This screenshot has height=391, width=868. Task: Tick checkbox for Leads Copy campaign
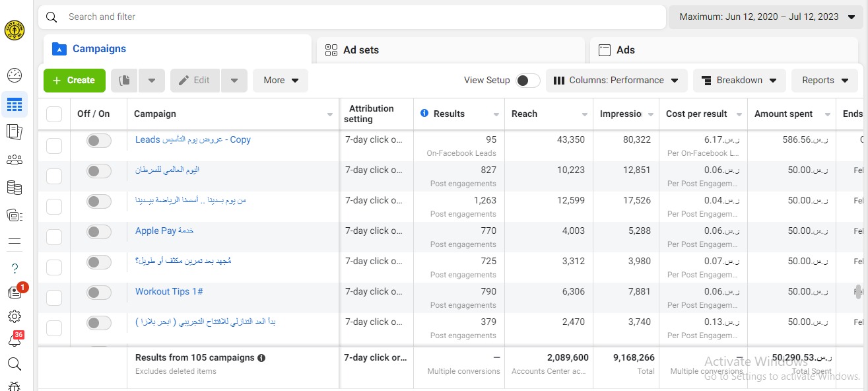point(54,146)
